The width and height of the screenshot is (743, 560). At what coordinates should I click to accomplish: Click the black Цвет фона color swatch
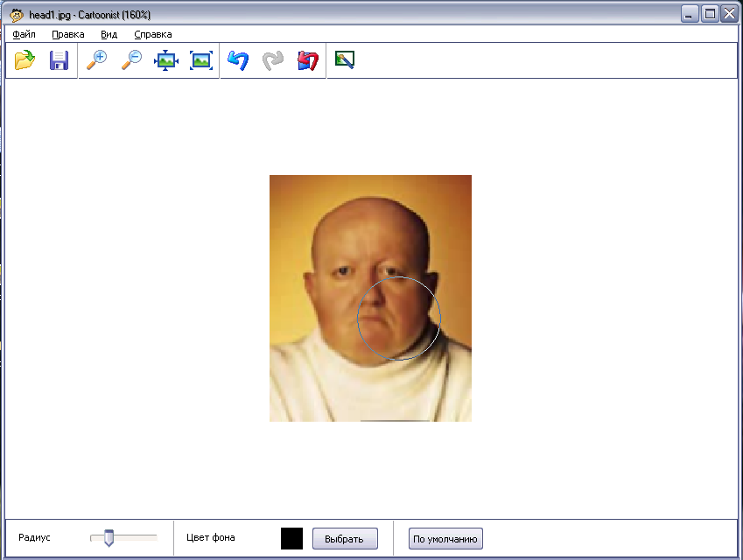pos(291,538)
